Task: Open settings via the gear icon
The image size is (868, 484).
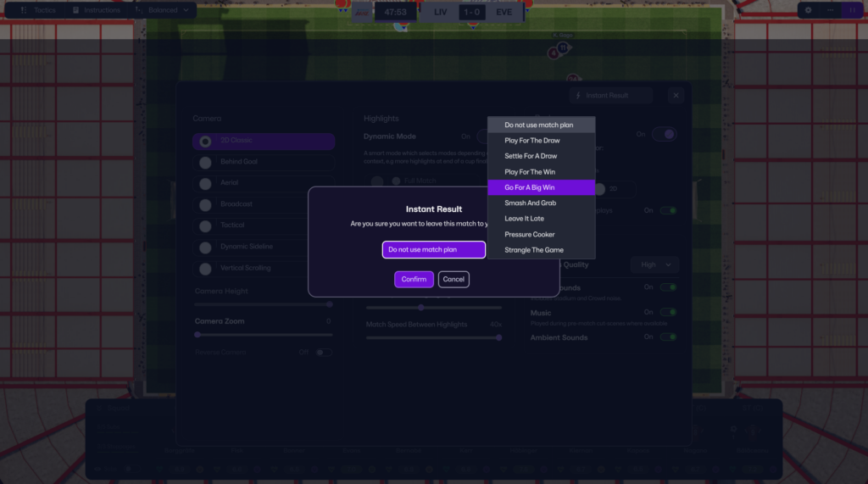Action: [808, 10]
